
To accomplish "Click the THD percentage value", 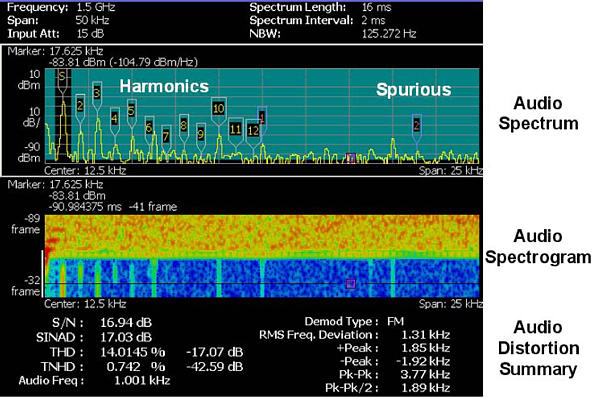I will 132,352.
